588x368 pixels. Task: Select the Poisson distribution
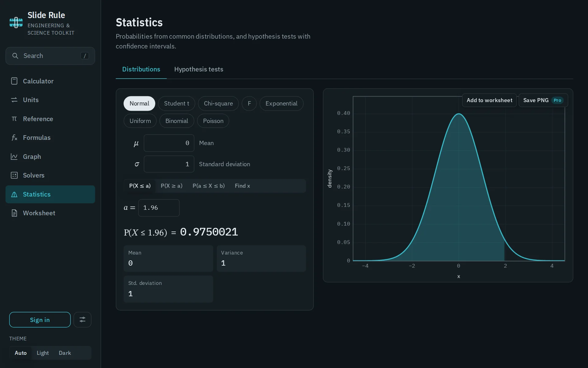pyautogui.click(x=213, y=121)
